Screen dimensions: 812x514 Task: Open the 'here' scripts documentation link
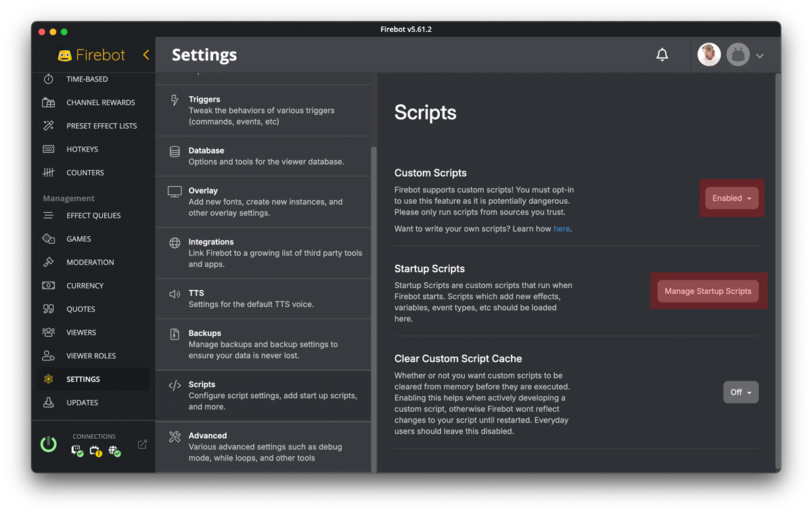562,228
